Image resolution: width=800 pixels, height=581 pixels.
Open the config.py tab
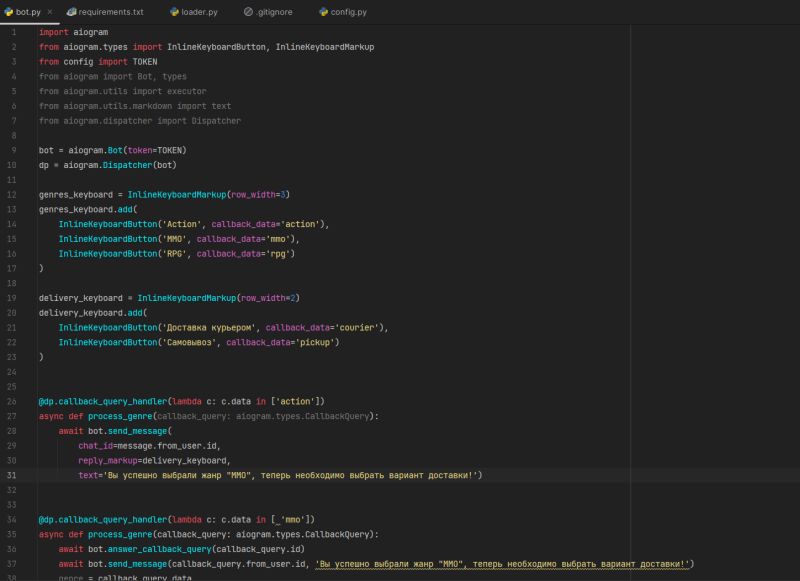(x=343, y=12)
